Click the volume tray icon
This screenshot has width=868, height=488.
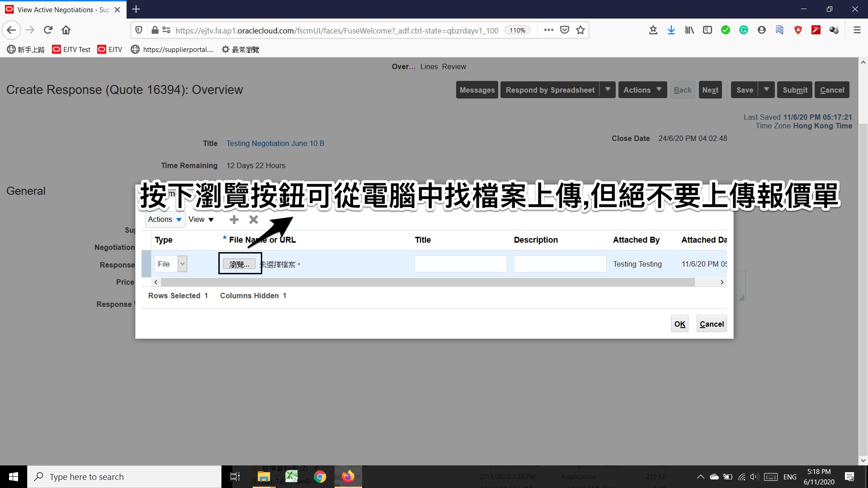754,477
